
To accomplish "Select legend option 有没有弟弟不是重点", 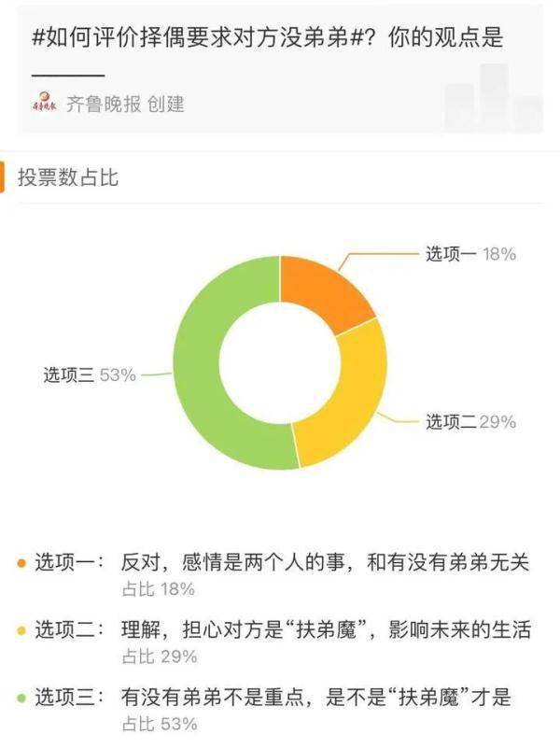I will click(317, 698).
